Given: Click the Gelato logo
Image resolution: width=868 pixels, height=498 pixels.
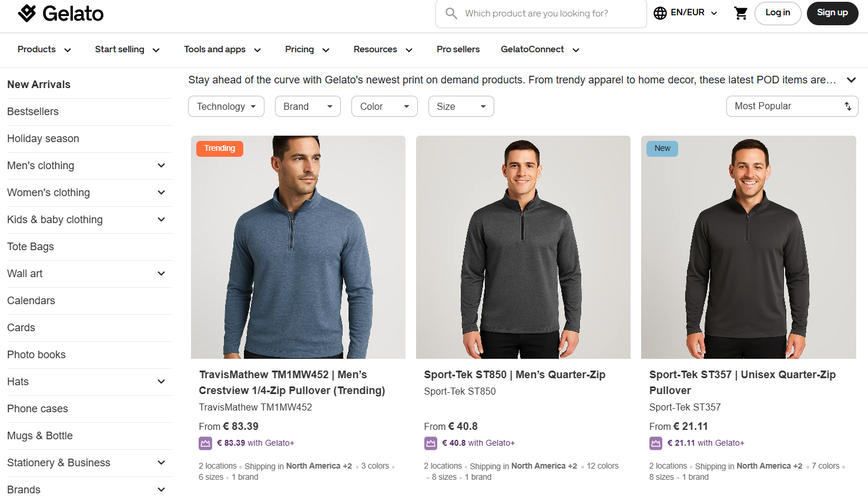Looking at the screenshot, I should 61,12.
